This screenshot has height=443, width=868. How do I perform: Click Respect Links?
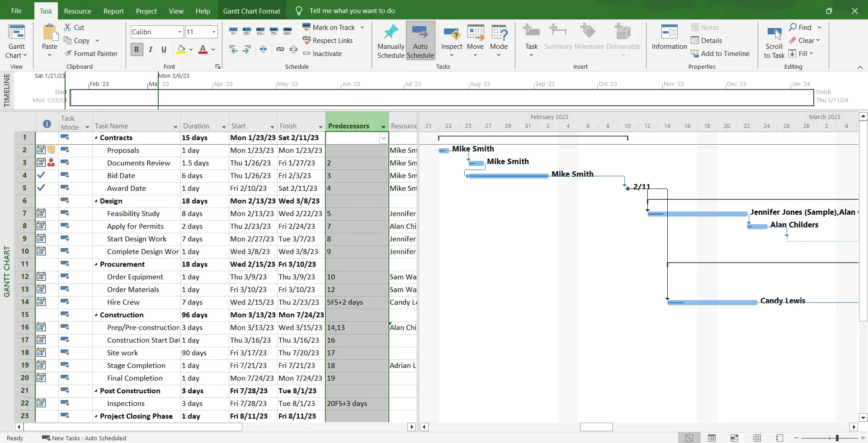coord(333,40)
